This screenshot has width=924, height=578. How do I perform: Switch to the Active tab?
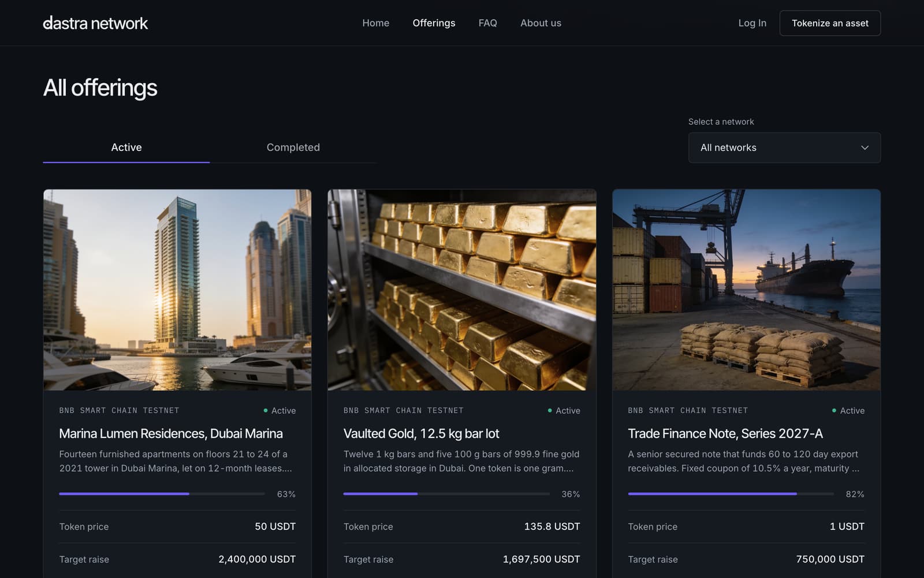point(126,147)
